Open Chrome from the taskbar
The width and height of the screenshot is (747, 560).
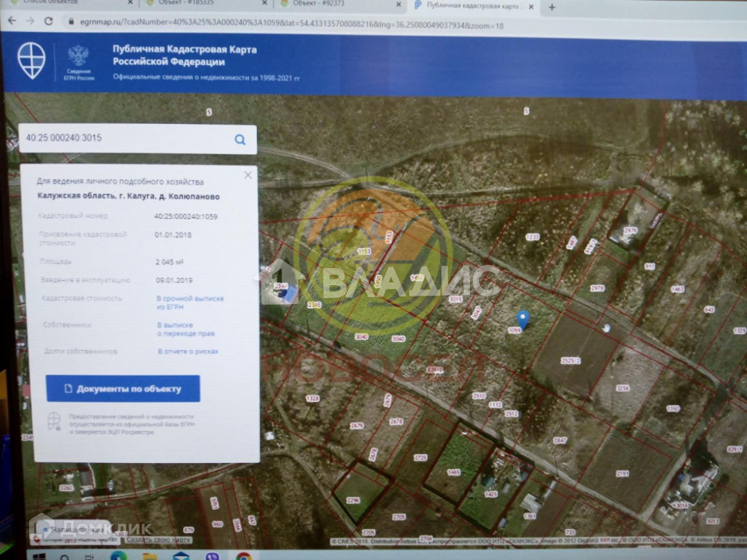coord(244,556)
